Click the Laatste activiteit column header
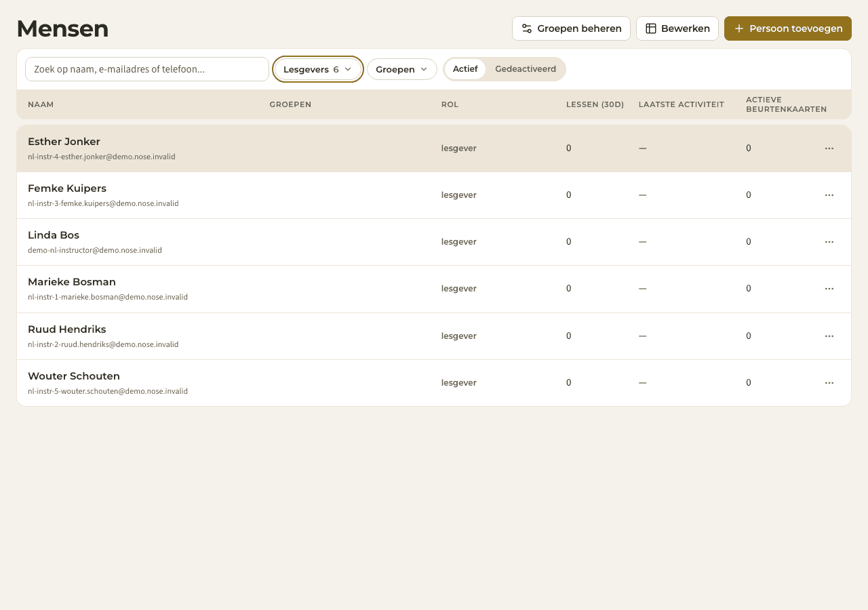Image resolution: width=868 pixels, height=610 pixels. (682, 104)
